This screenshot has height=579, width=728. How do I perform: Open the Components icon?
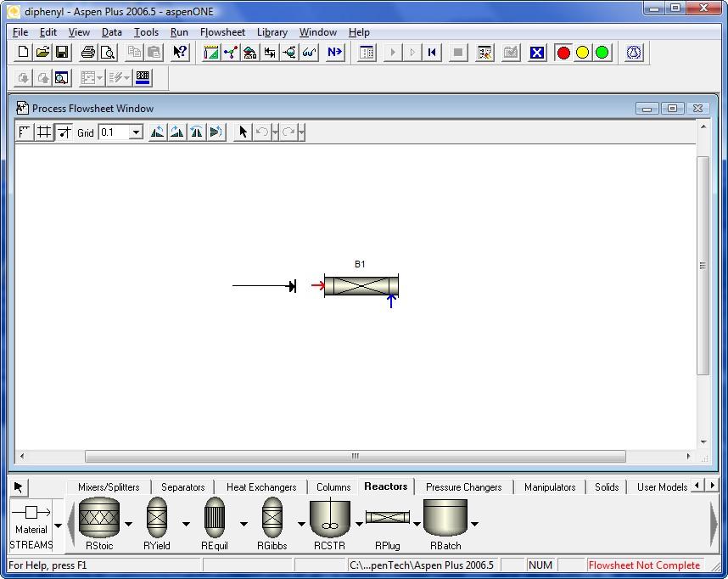[x=230, y=52]
